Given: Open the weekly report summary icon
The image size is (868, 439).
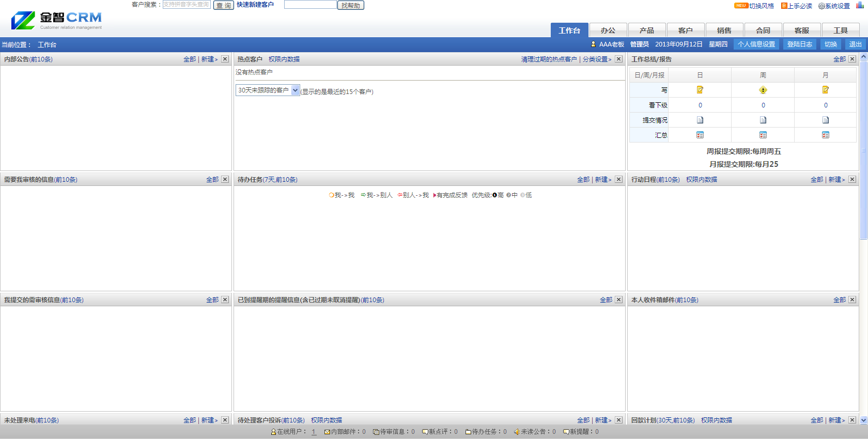Looking at the screenshot, I should pos(763,135).
